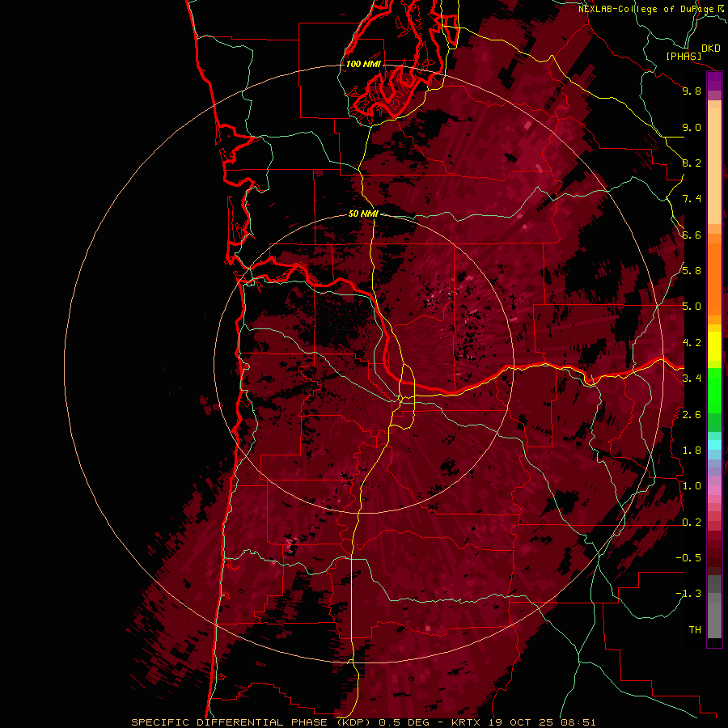
Task: Click the 100 NMI range ring label
Action: [363, 64]
